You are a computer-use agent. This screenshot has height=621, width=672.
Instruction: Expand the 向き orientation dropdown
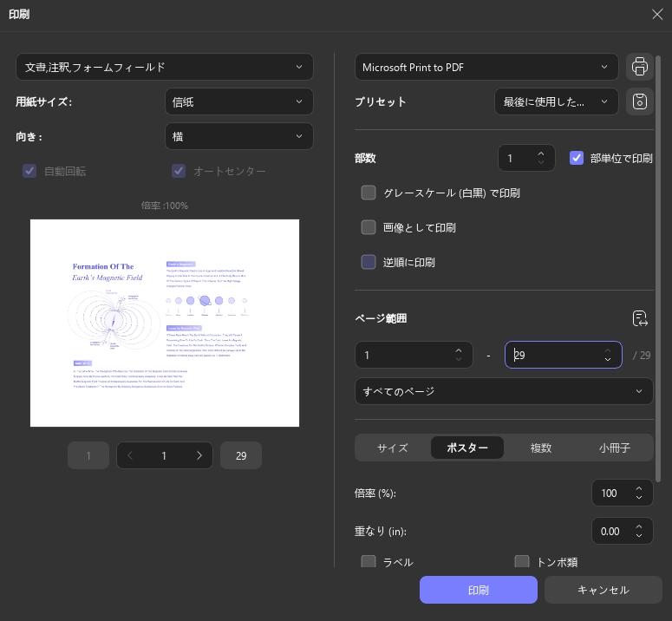point(239,136)
